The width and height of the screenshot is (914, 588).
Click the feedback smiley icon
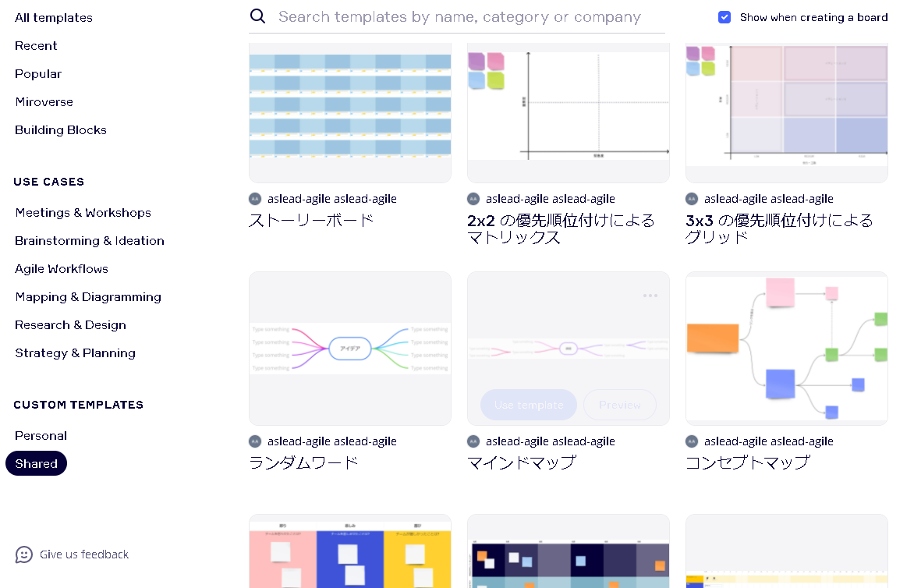point(24,554)
